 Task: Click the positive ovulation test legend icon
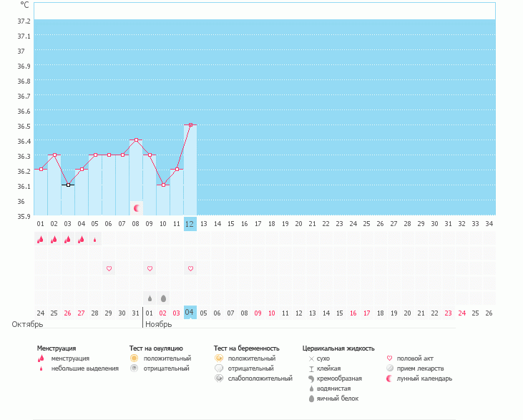(134, 358)
